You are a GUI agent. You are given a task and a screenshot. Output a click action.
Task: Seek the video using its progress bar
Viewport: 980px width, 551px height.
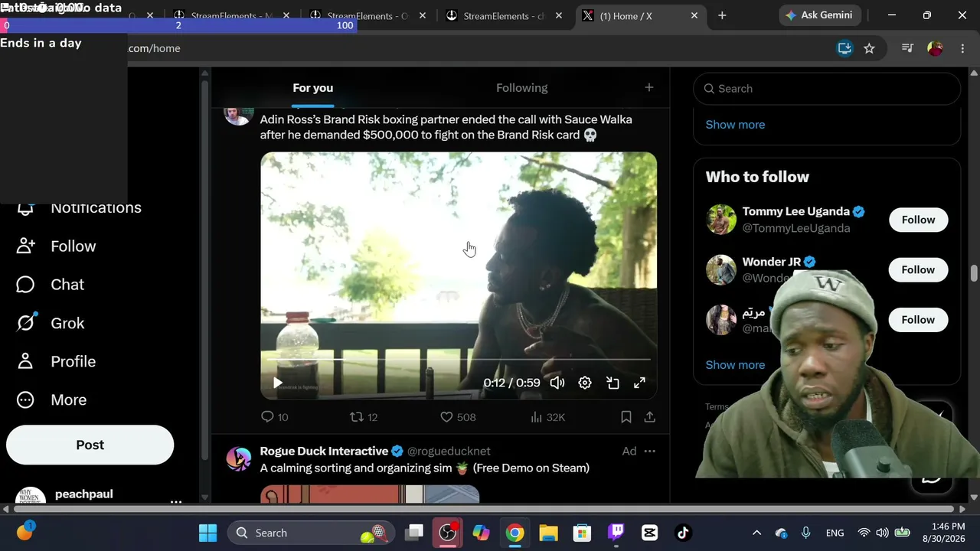pos(459,359)
